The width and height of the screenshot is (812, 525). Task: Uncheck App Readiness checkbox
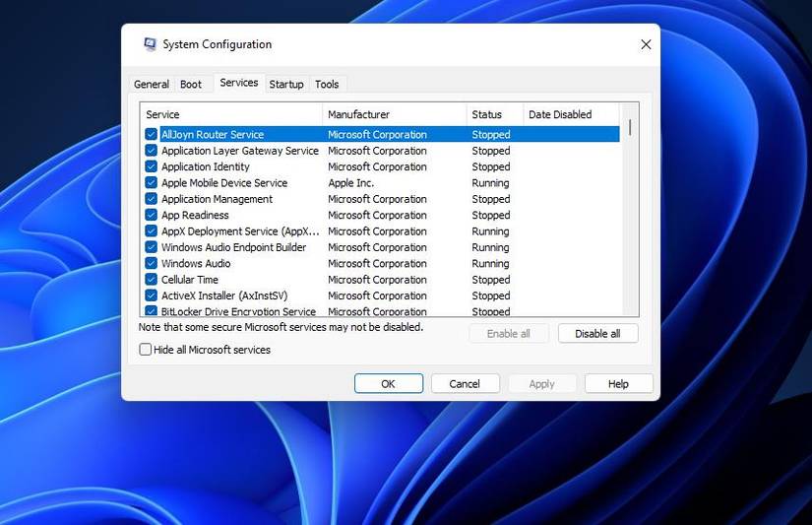[x=152, y=215]
